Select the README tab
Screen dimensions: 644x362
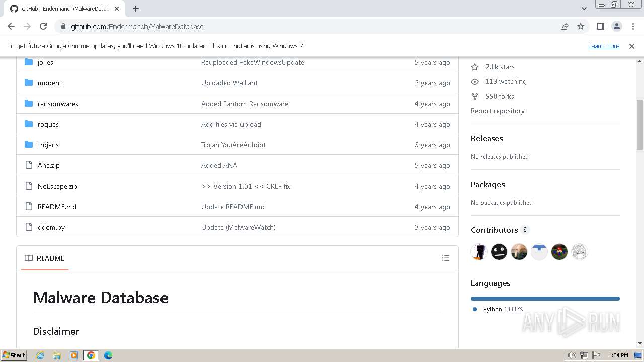pyautogui.click(x=45, y=258)
